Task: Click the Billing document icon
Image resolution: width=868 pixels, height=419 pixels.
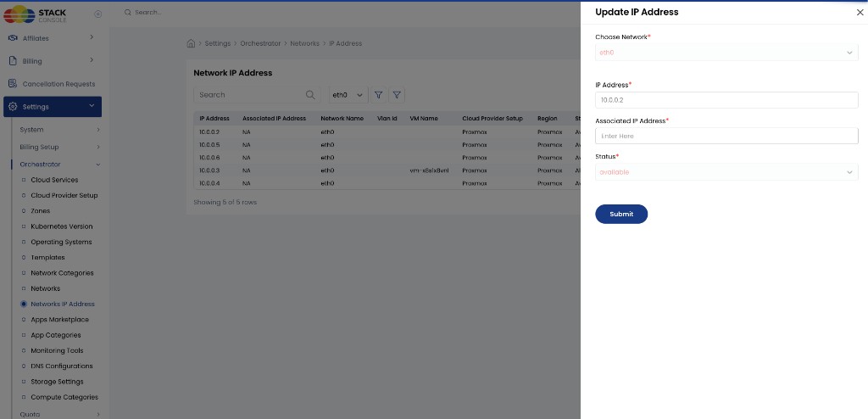Action: 13,61
